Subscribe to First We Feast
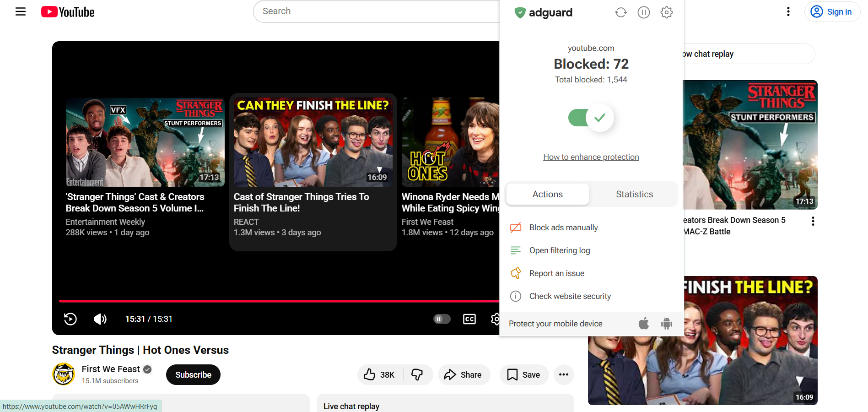Image resolution: width=868 pixels, height=412 pixels. [193, 374]
